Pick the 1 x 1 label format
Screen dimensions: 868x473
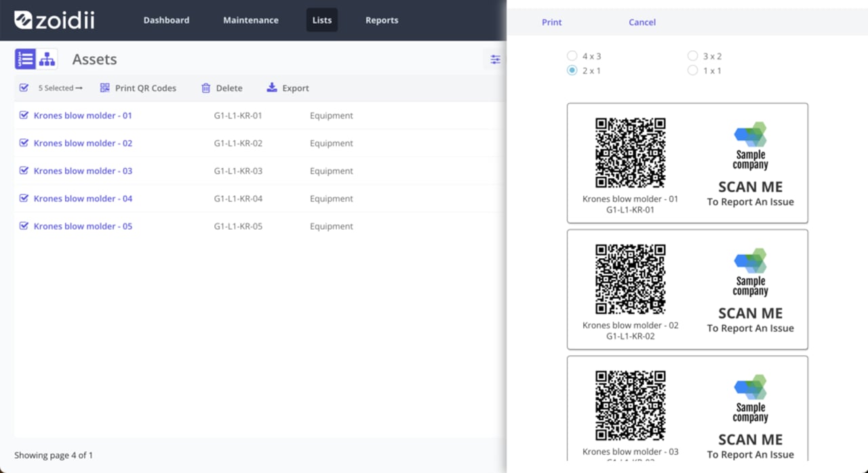click(692, 70)
